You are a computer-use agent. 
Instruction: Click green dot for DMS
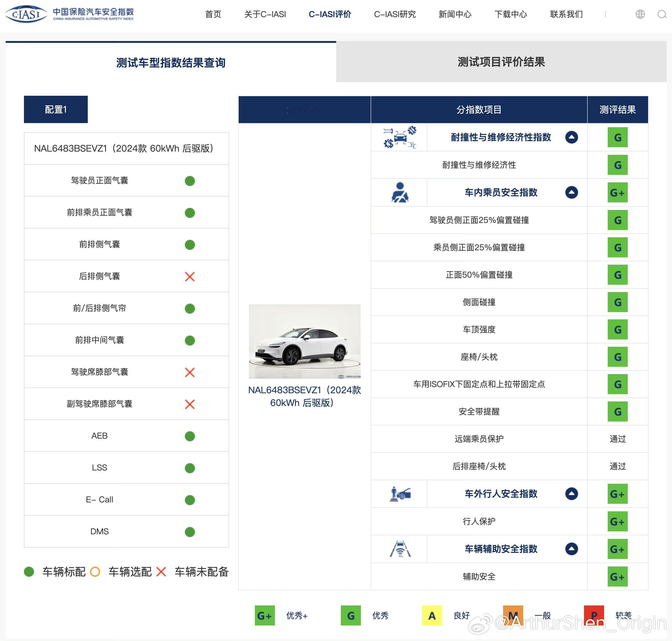tap(190, 532)
